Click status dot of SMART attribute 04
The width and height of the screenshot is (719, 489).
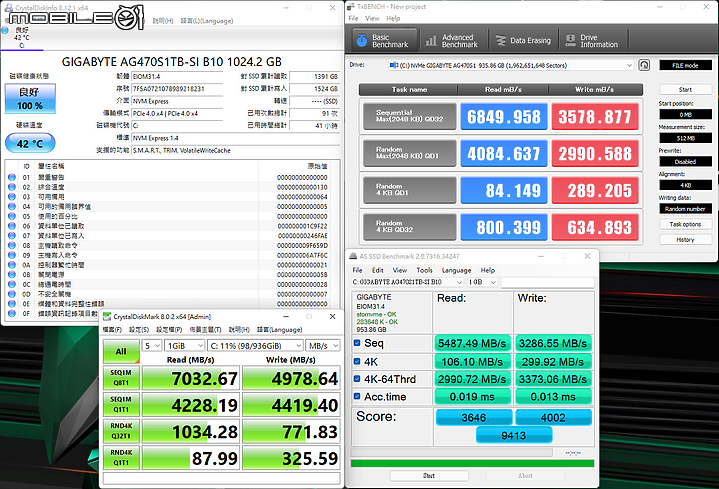click(x=12, y=207)
